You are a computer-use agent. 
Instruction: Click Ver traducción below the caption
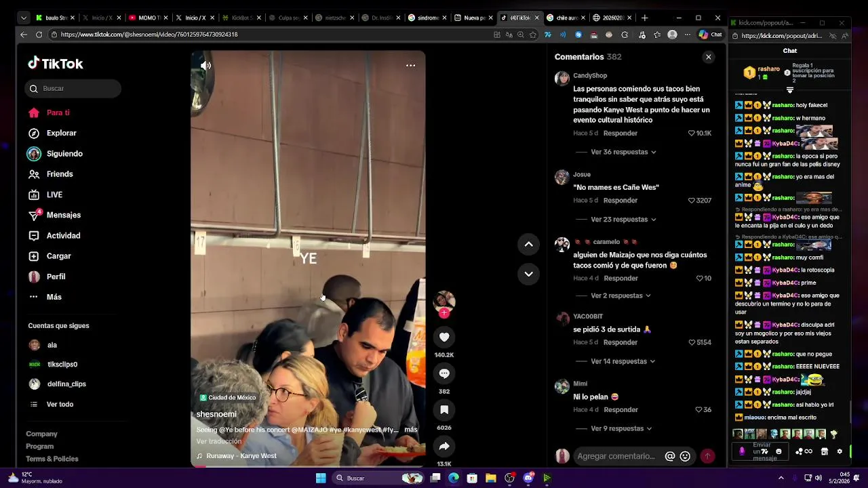(x=219, y=441)
